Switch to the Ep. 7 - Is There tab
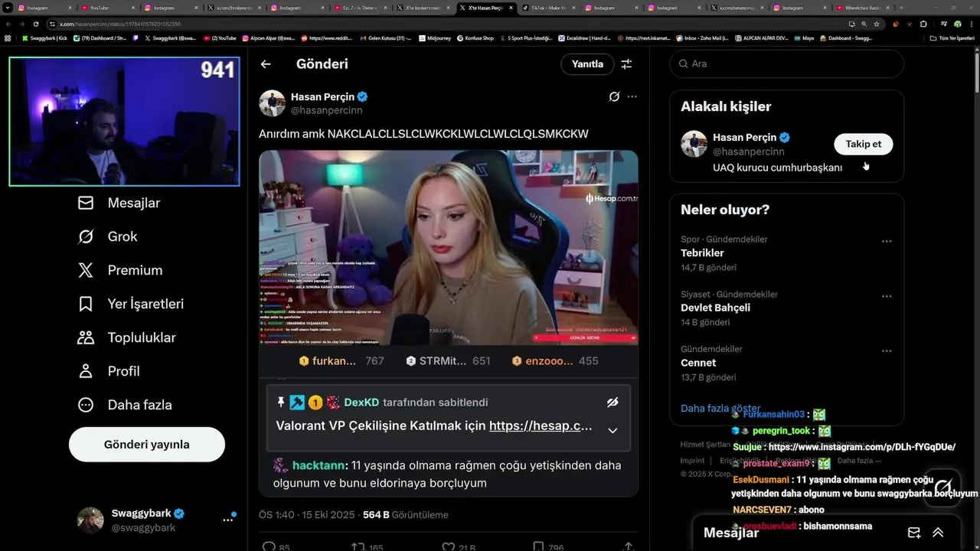This screenshot has width=980, height=551. pos(360,8)
